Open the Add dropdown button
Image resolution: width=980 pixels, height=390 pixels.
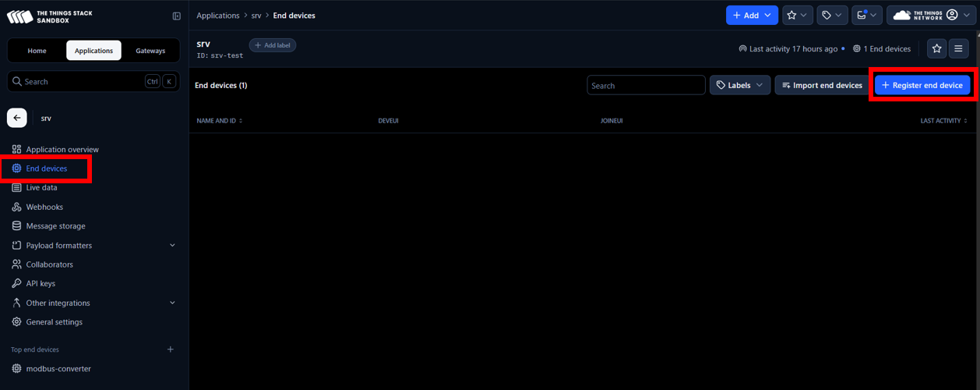752,15
